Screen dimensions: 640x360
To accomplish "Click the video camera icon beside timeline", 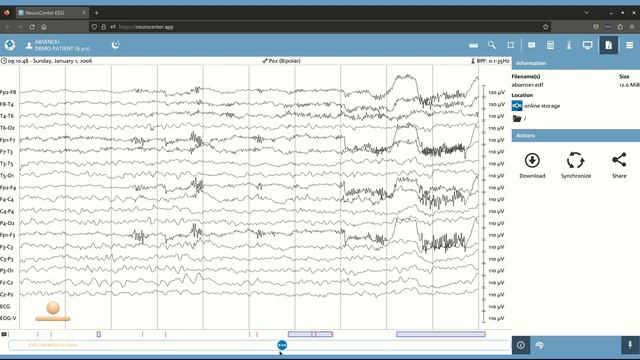I will point(4,334).
